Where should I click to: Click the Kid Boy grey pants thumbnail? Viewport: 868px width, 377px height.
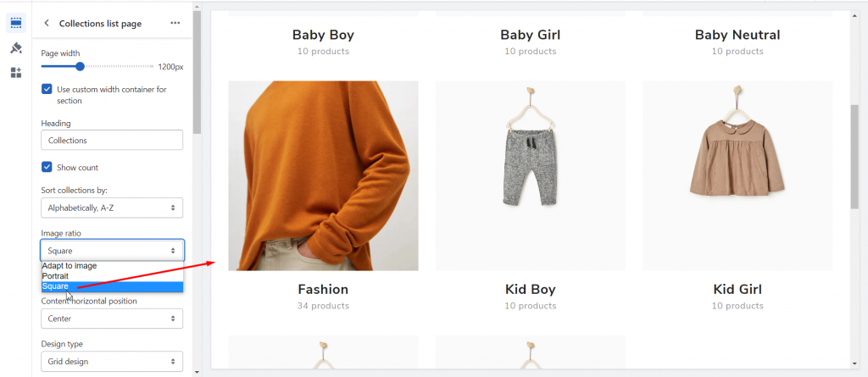click(x=531, y=175)
